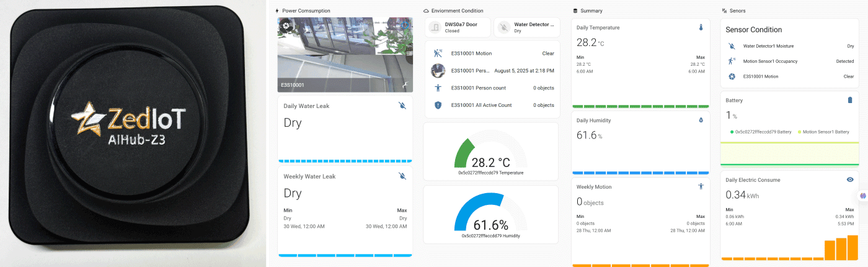Open the Water Detector tile
The height and width of the screenshot is (267, 868).
(526, 27)
